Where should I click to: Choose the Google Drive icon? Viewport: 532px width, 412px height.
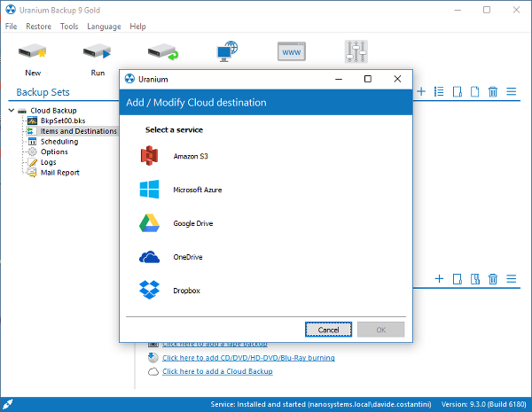149,222
